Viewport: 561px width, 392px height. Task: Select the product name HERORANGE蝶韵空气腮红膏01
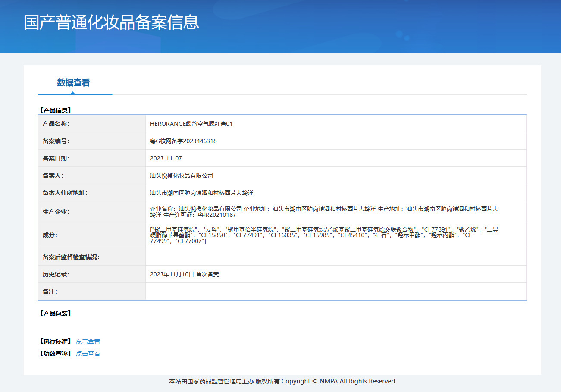click(x=191, y=124)
